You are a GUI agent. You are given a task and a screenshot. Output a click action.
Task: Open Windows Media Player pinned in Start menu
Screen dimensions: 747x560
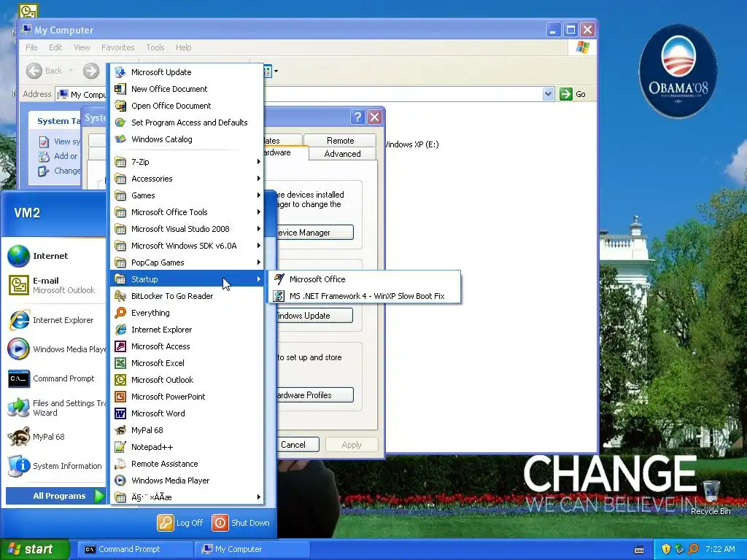tap(55, 349)
